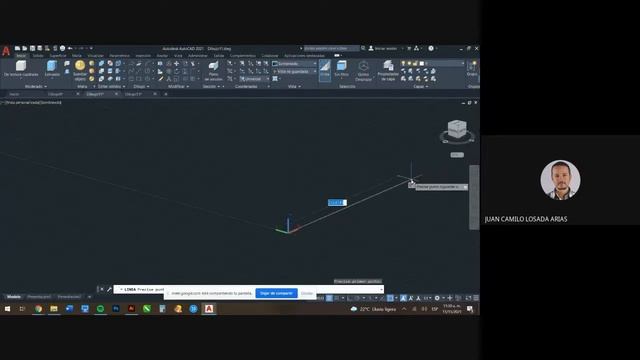Image resolution: width=640 pixels, height=360 pixels.
Task: Switch to the Malla ribbon tab
Action: [77, 56]
